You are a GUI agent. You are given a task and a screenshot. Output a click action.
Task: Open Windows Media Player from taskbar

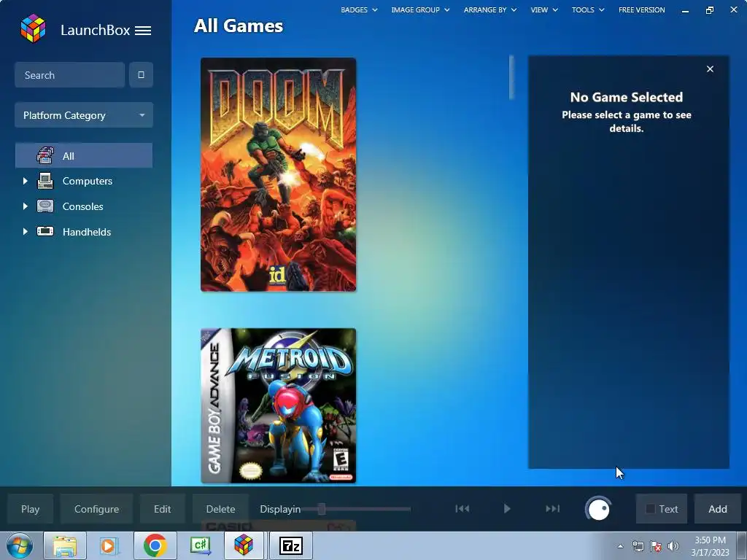(x=109, y=545)
